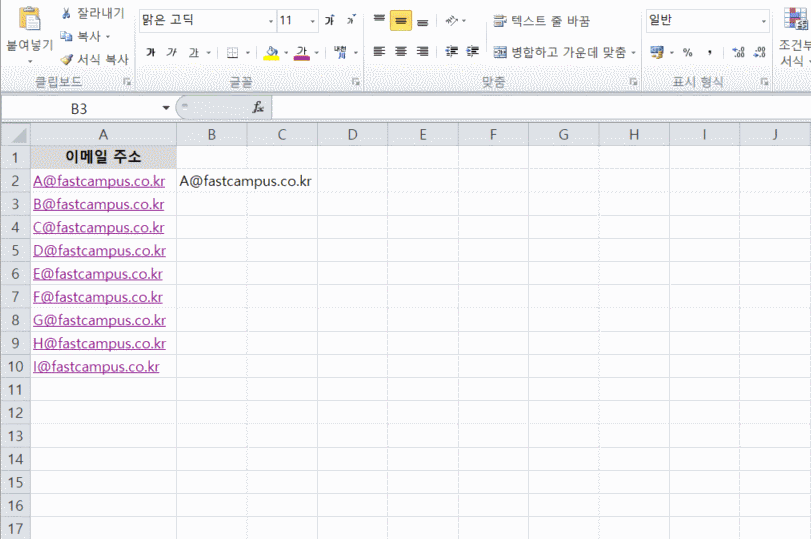811x539 pixels.
Task: Toggle Wrap Text (텍스트 줄 바꿈)
Action: (541, 21)
